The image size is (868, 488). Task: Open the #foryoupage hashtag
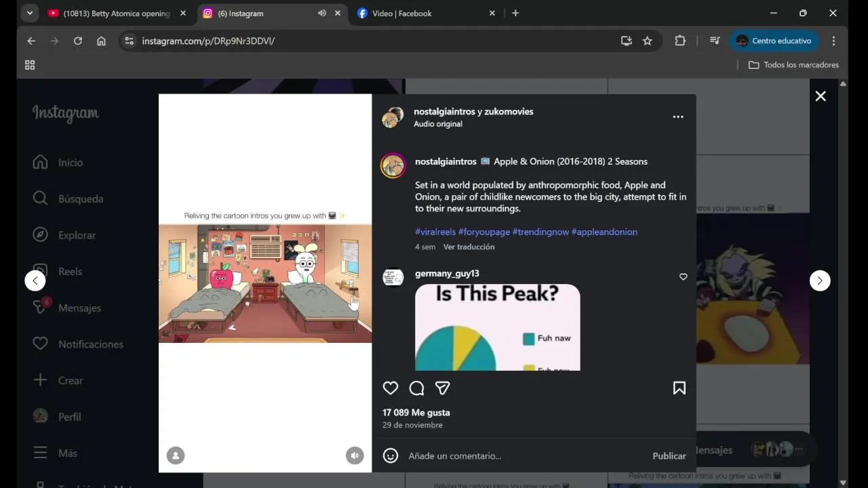coord(484,232)
